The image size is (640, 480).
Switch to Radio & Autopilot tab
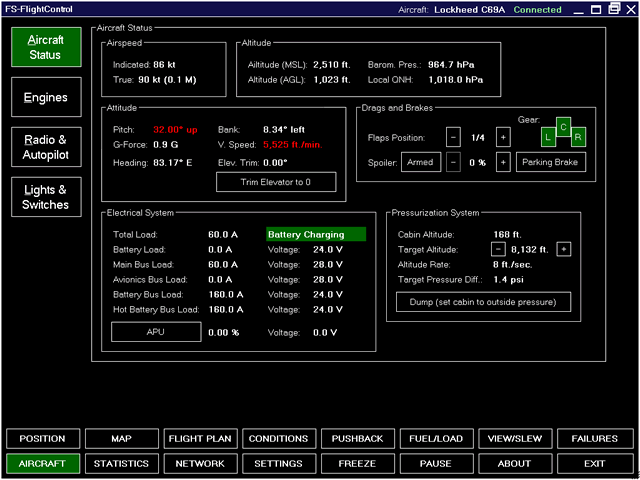point(45,146)
